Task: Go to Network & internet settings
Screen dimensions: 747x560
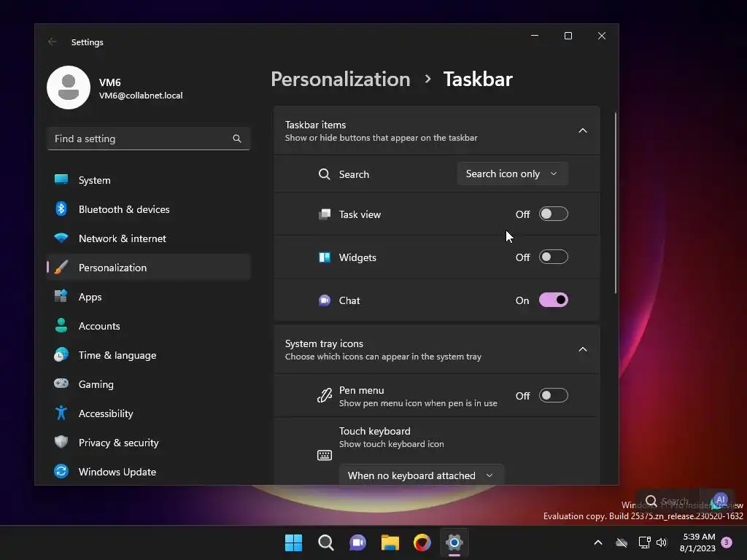Action: click(149, 238)
